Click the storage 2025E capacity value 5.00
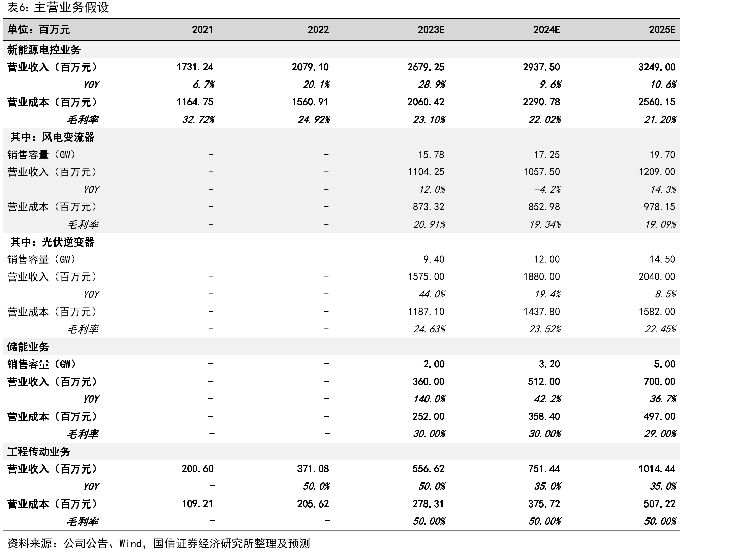Image resolution: width=756 pixels, height=554 pixels. tap(664, 364)
